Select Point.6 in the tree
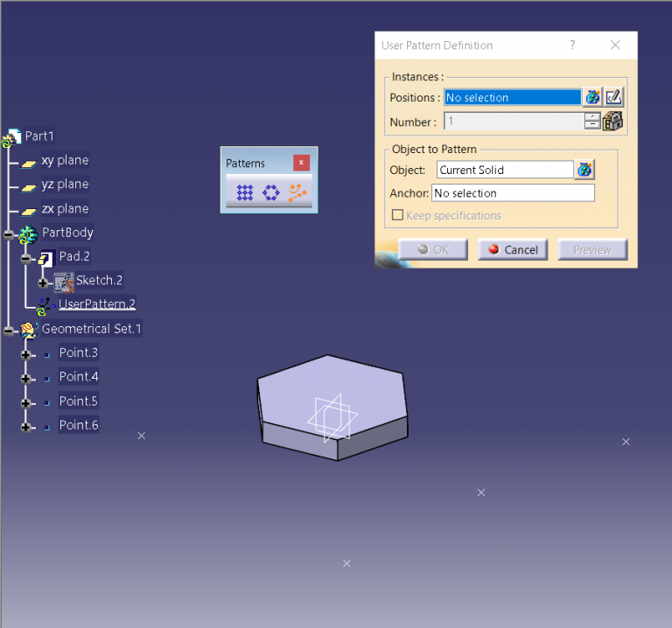The image size is (672, 628). click(x=79, y=425)
